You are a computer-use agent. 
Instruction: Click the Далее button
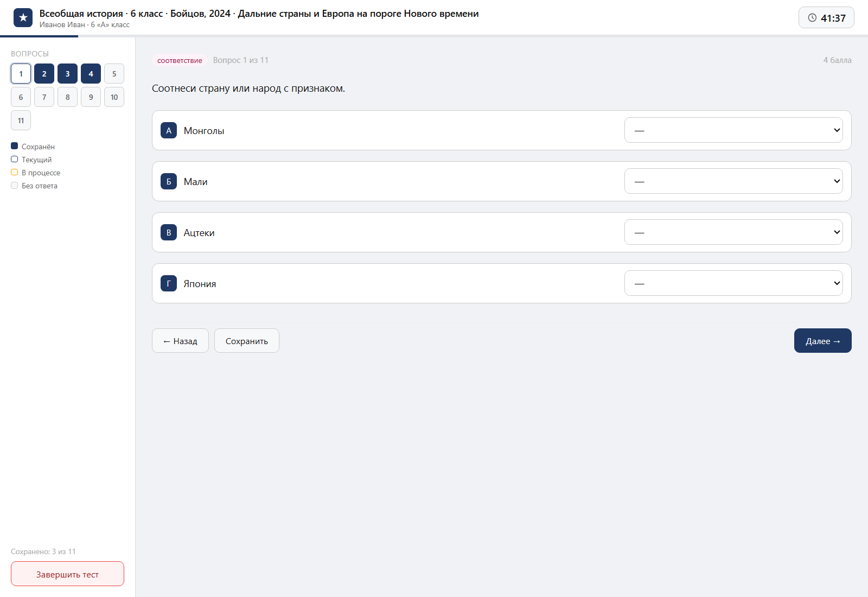pos(823,341)
